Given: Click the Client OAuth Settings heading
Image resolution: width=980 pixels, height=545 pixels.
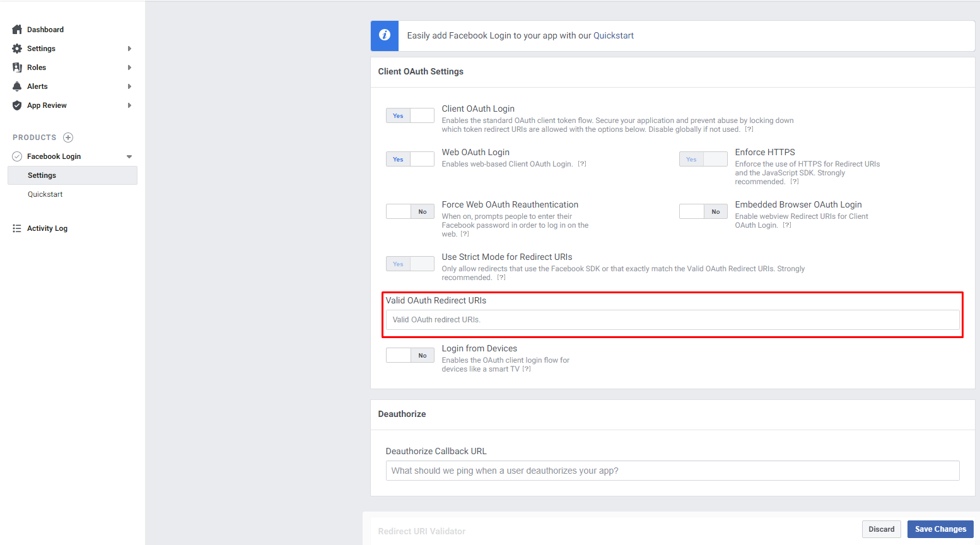Looking at the screenshot, I should pos(421,71).
